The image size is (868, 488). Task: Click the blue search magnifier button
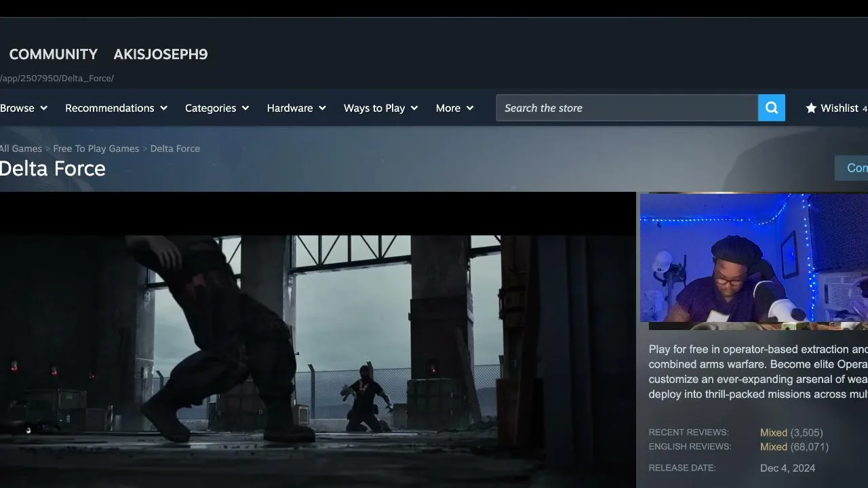coord(772,108)
